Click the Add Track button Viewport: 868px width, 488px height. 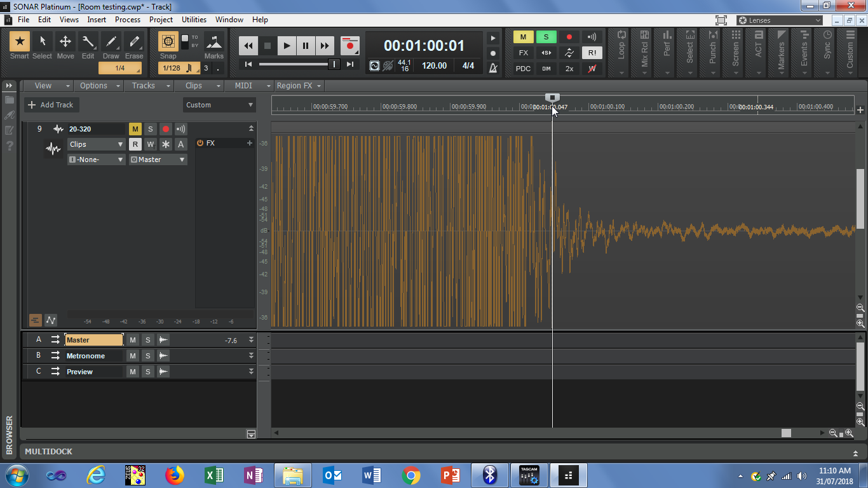tap(51, 105)
